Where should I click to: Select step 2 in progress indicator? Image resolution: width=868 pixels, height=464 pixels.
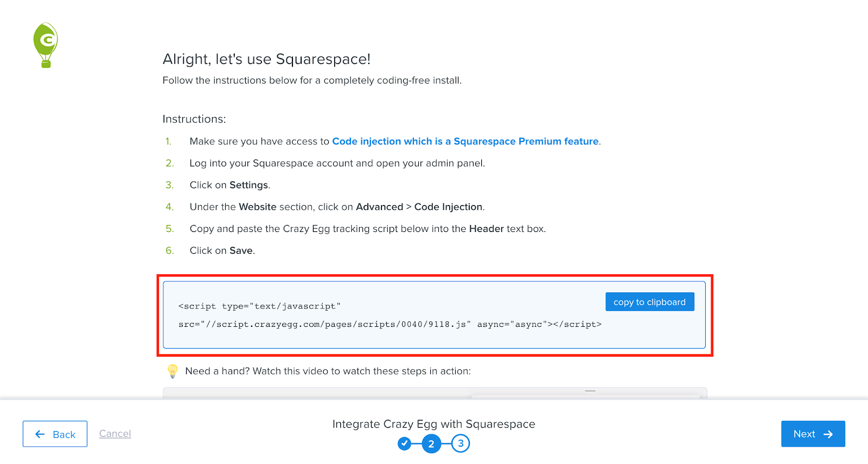431,444
